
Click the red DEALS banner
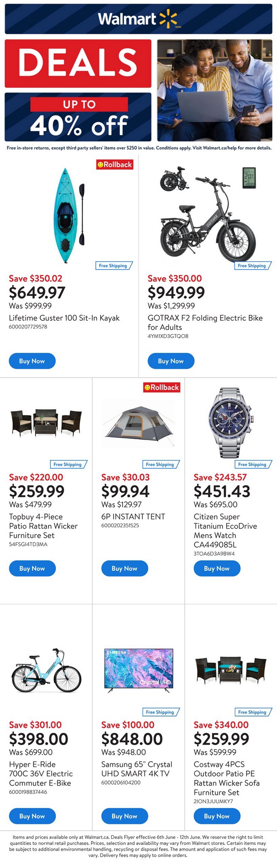coord(78,63)
